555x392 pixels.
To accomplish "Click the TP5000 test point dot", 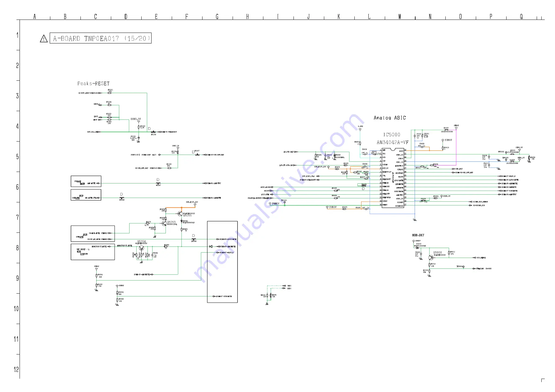I will point(284,205).
